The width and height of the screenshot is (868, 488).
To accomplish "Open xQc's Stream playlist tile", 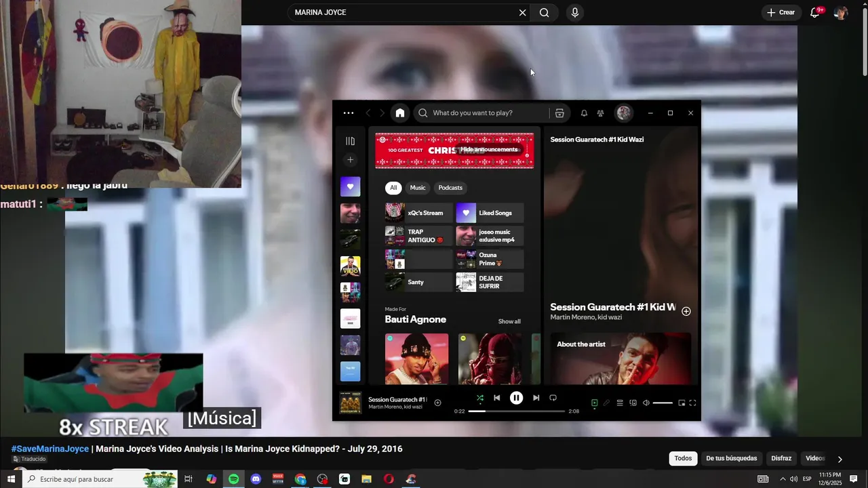I will (x=418, y=213).
